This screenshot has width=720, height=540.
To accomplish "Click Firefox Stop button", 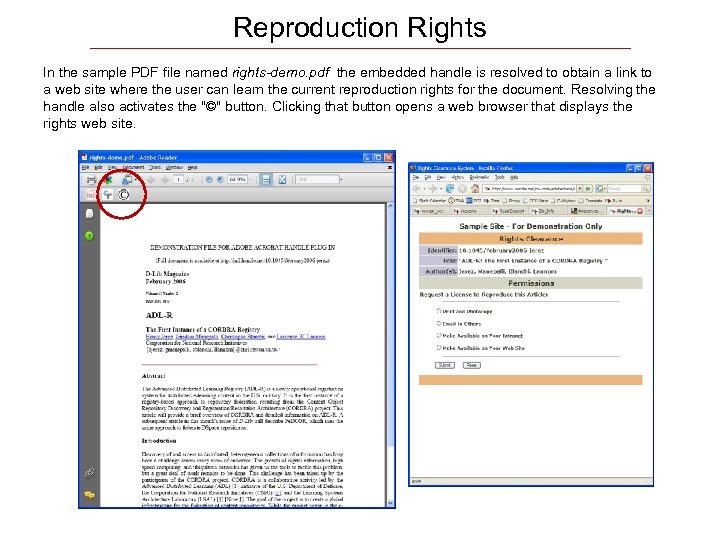I will click(462, 189).
